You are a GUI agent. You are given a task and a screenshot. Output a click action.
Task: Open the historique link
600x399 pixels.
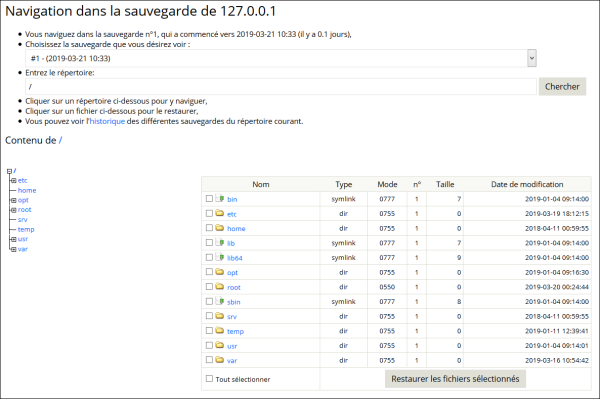pos(107,121)
